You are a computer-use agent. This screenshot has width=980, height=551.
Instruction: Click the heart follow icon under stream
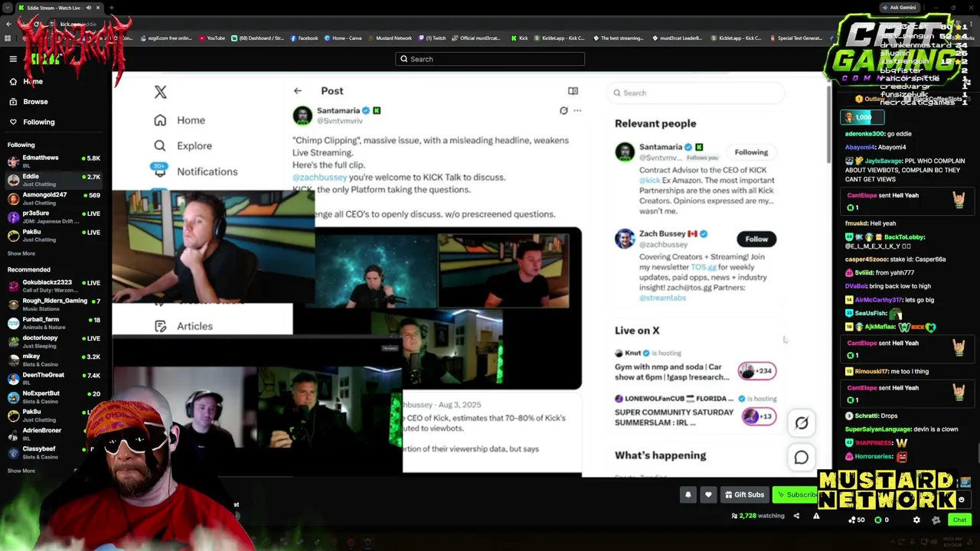click(x=708, y=494)
